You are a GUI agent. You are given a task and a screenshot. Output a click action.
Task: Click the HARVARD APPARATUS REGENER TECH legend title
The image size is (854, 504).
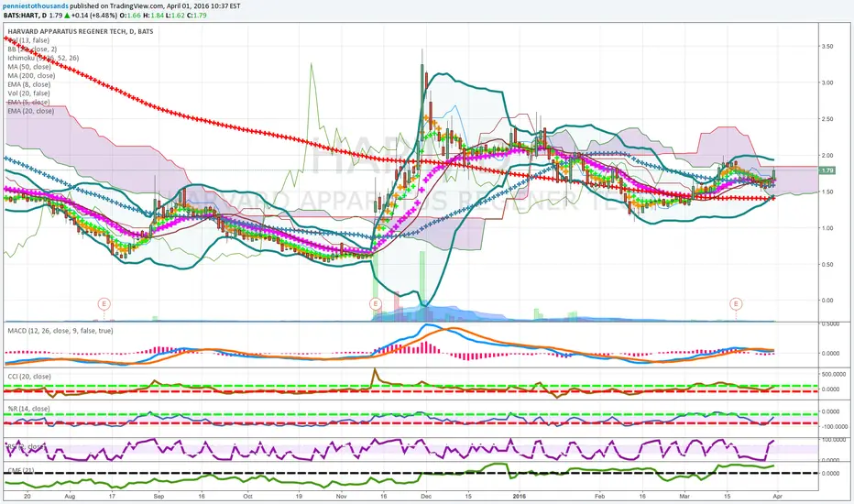81,31
